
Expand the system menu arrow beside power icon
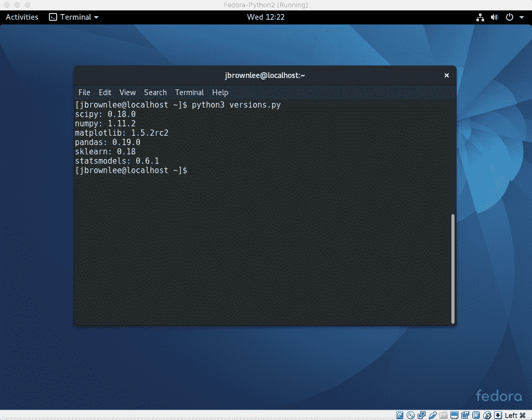pyautogui.click(x=522, y=17)
